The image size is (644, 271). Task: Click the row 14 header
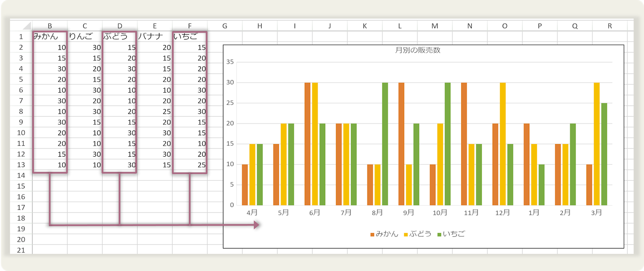click(x=21, y=175)
